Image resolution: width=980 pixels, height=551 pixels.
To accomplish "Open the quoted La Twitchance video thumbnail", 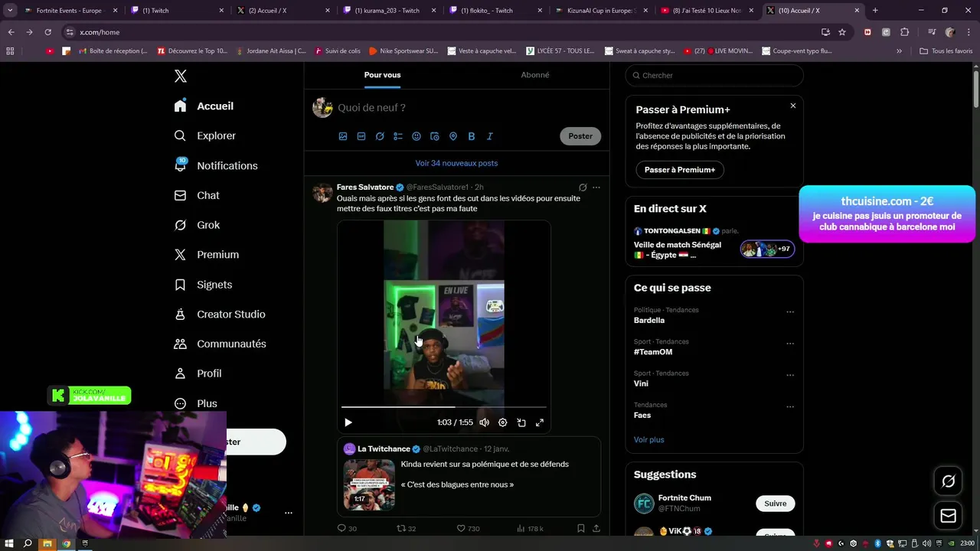I will coord(369,484).
